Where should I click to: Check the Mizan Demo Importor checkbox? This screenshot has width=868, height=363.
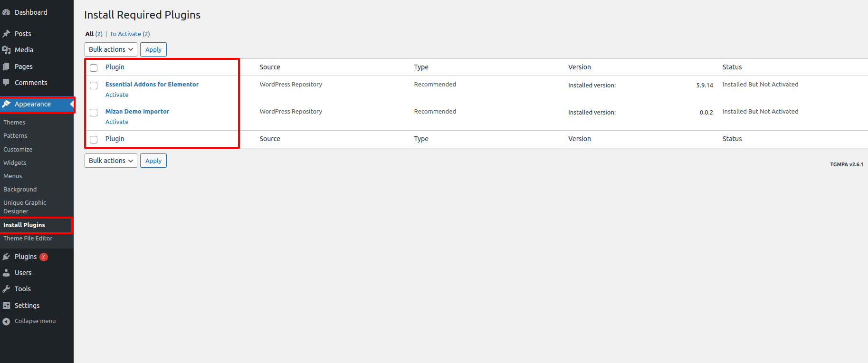[x=94, y=113]
